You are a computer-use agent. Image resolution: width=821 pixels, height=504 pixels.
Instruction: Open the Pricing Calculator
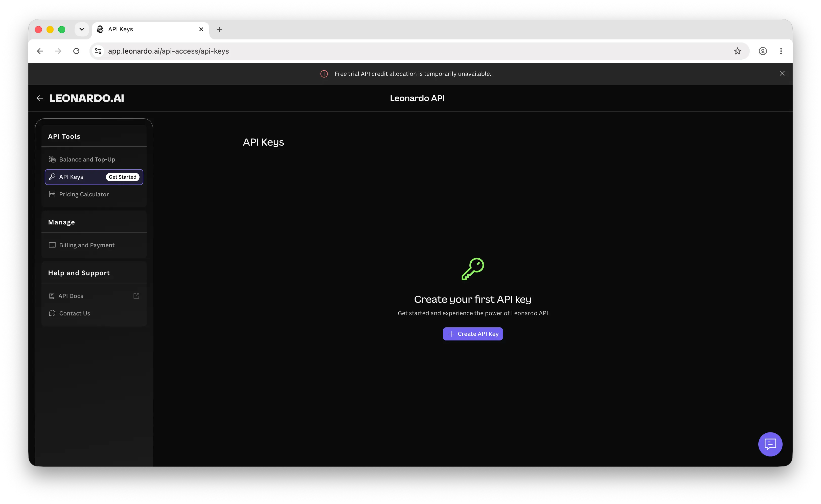pos(94,194)
